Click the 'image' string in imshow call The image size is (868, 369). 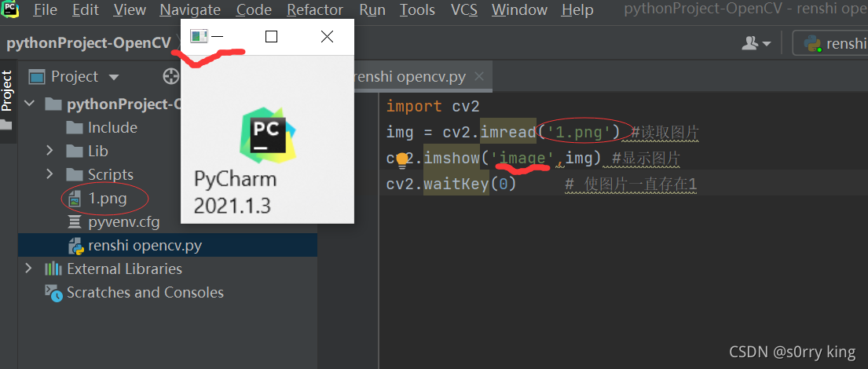point(523,159)
